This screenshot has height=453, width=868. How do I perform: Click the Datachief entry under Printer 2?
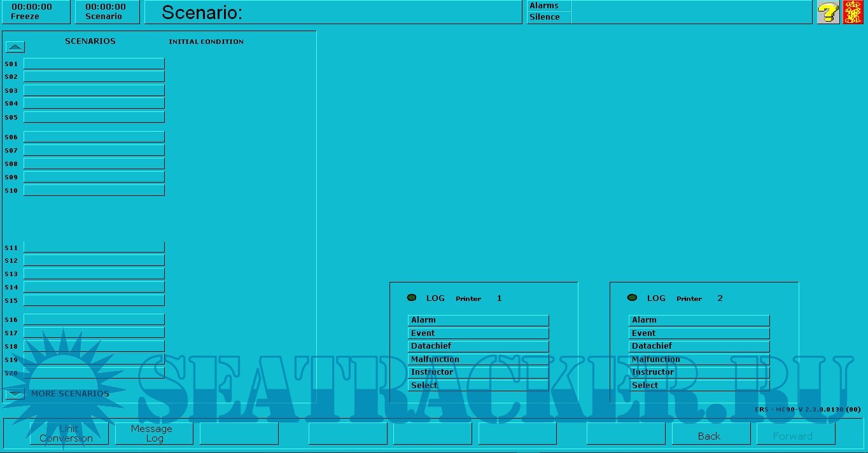pos(698,345)
